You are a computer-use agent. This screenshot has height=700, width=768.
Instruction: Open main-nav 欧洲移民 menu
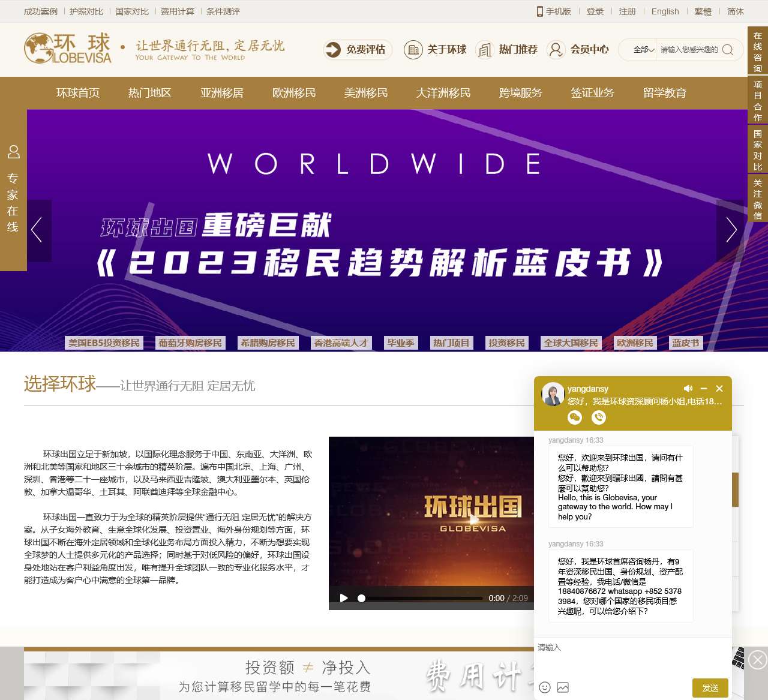click(294, 93)
